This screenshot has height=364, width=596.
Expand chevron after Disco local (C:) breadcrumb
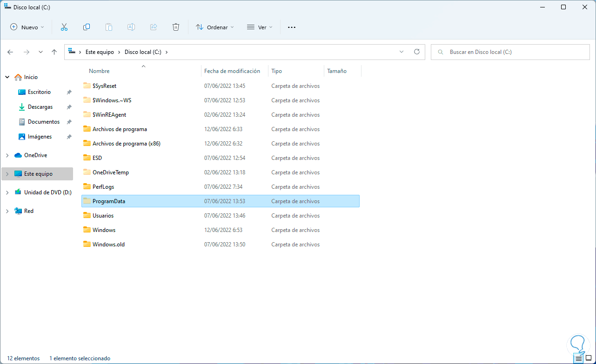point(167,52)
